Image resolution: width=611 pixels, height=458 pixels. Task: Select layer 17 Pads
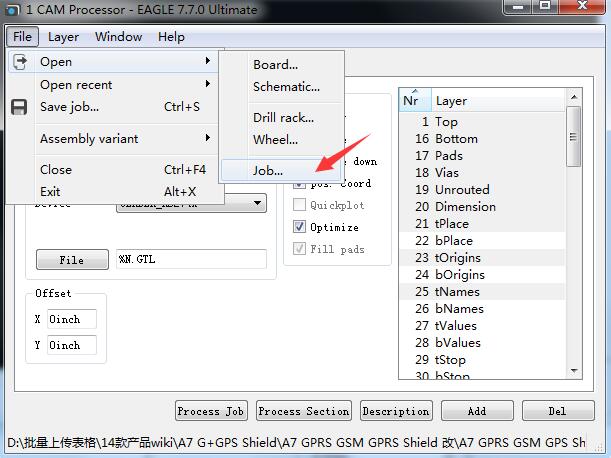click(x=482, y=156)
